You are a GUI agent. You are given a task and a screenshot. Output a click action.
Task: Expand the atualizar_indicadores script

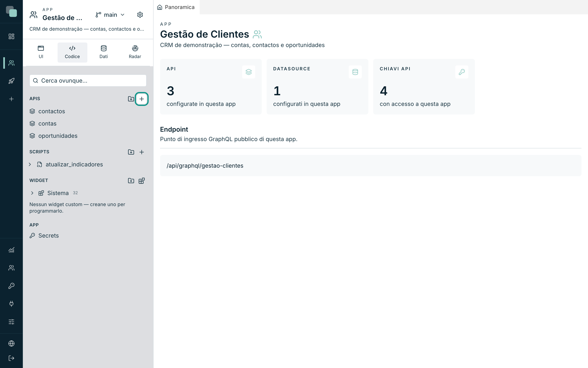pyautogui.click(x=30, y=165)
